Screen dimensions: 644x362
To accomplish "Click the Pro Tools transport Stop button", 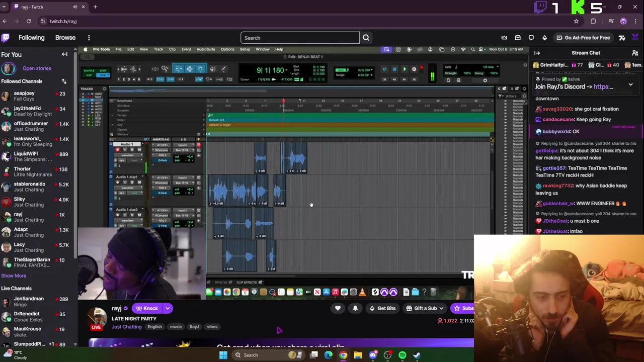I will [394, 69].
